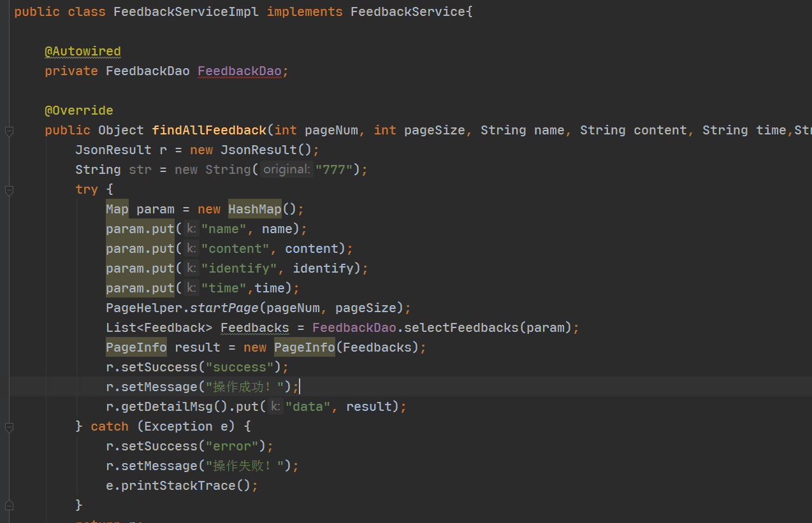Click the new JsonResult() constructor call
812x523 pixels.
[251, 150]
